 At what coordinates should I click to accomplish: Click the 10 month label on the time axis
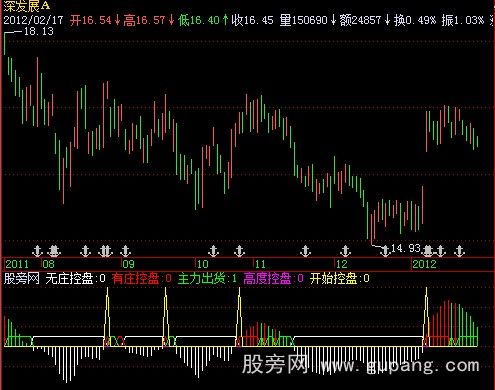click(202, 264)
